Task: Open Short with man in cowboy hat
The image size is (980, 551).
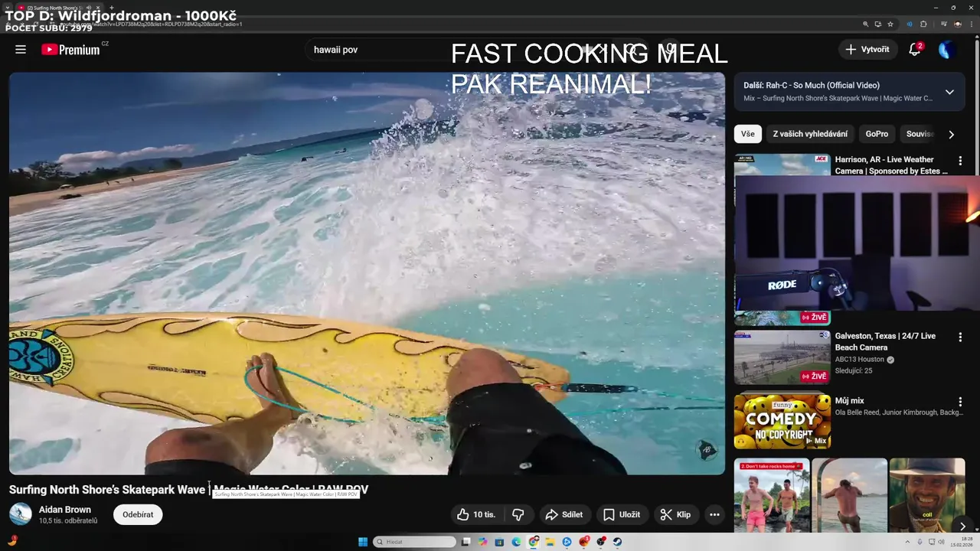Action: click(927, 495)
